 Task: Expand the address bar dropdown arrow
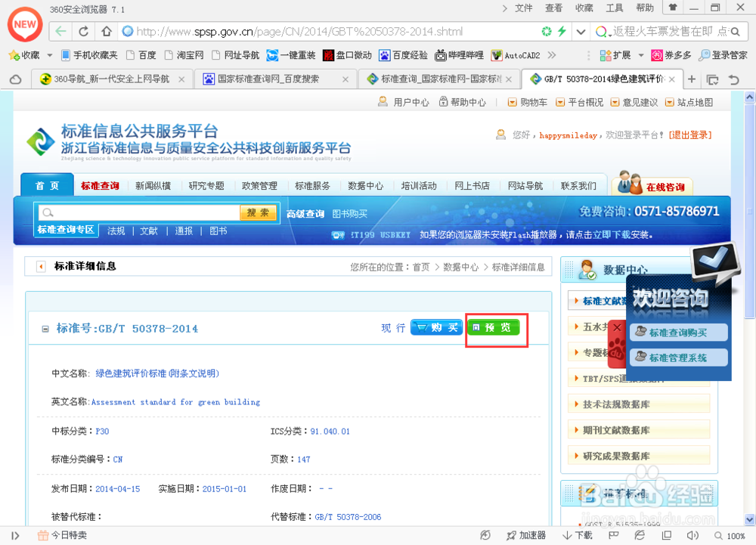(x=581, y=32)
